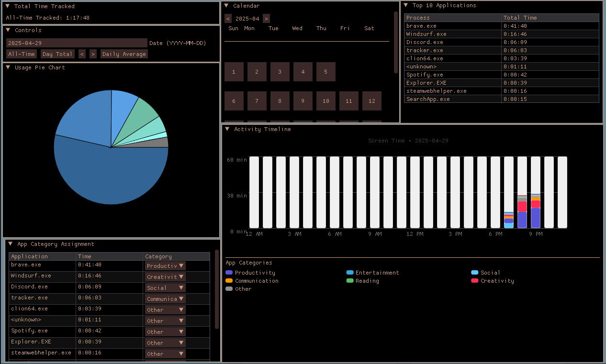The image size is (606, 364).
Task: Click the Total Time column header
Action: click(550, 18)
